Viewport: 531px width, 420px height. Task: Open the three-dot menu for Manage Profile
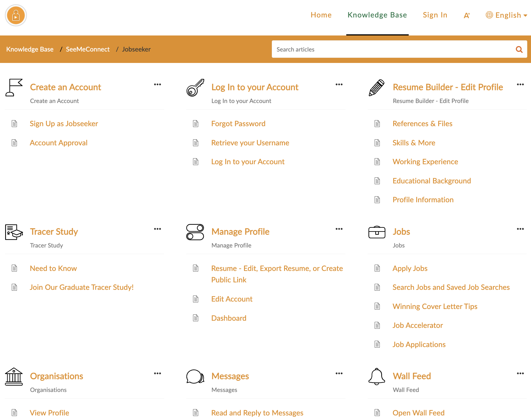339,229
